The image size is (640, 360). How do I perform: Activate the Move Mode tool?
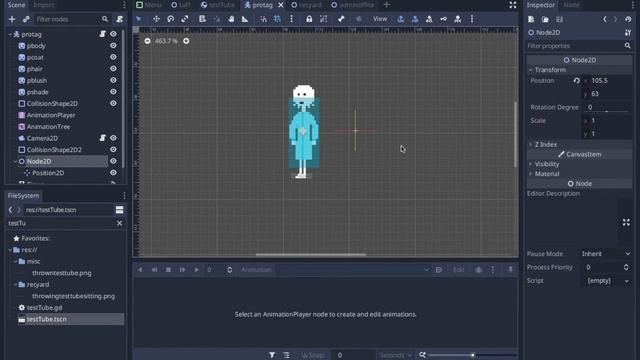click(156, 19)
